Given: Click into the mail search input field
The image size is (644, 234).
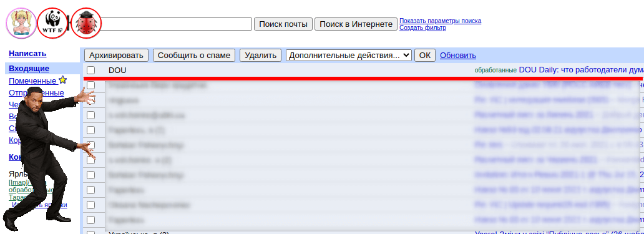Looking at the screenshot, I should (x=177, y=24).
